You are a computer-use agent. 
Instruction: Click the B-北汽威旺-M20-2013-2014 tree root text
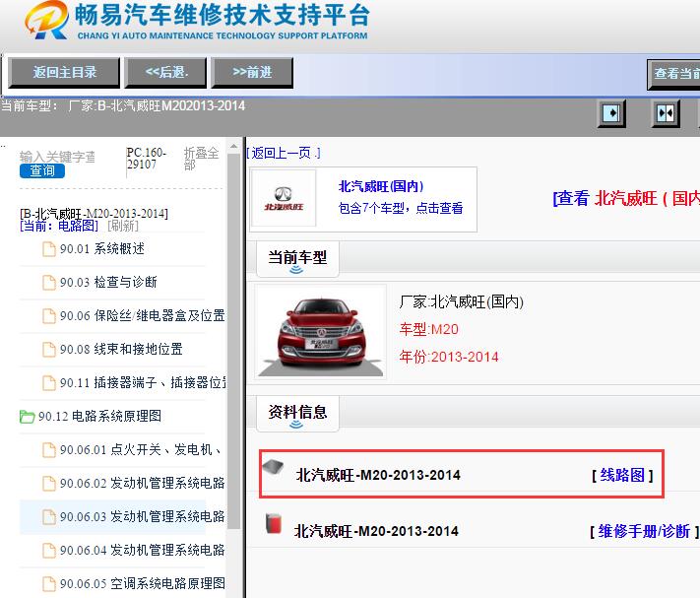click(x=95, y=214)
